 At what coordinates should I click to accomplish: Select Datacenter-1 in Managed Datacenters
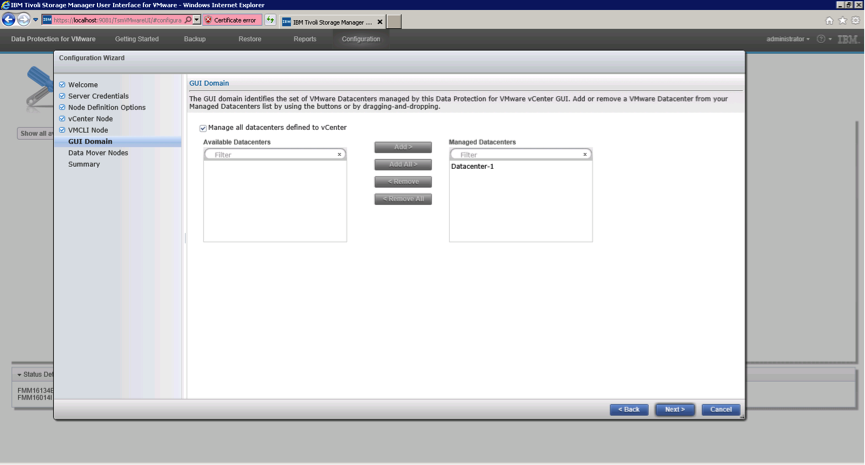[473, 167]
